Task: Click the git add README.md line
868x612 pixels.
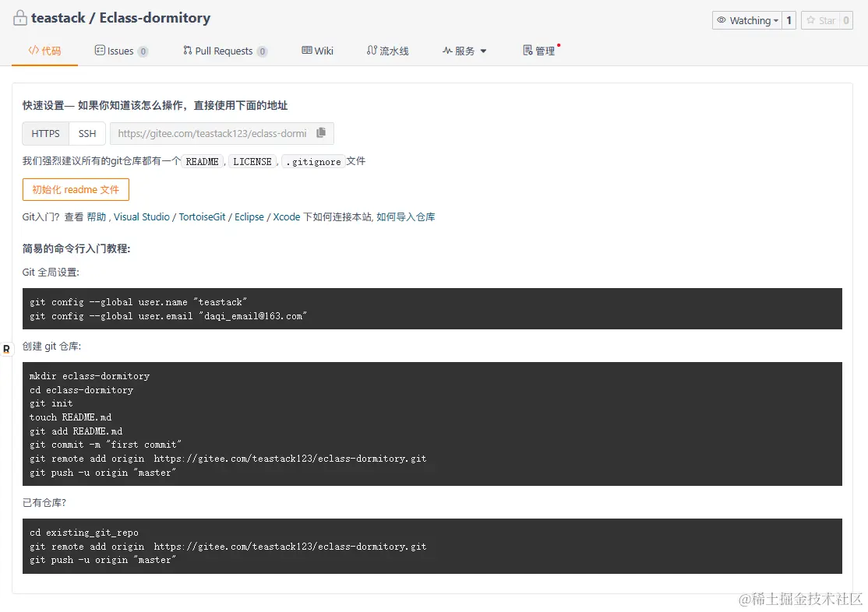Action: coord(76,431)
